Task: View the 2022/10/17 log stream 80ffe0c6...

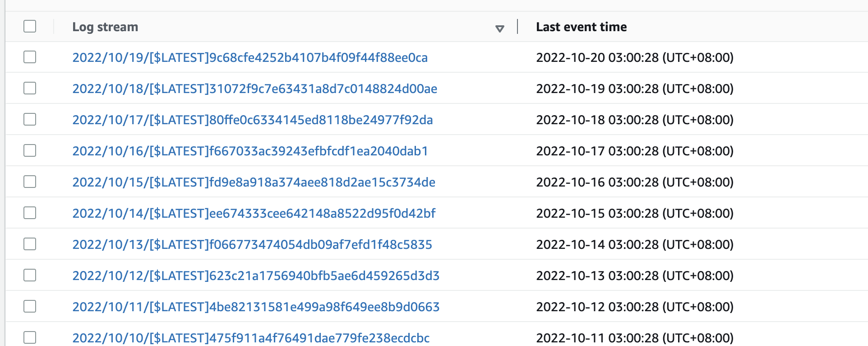Action: pos(252,120)
